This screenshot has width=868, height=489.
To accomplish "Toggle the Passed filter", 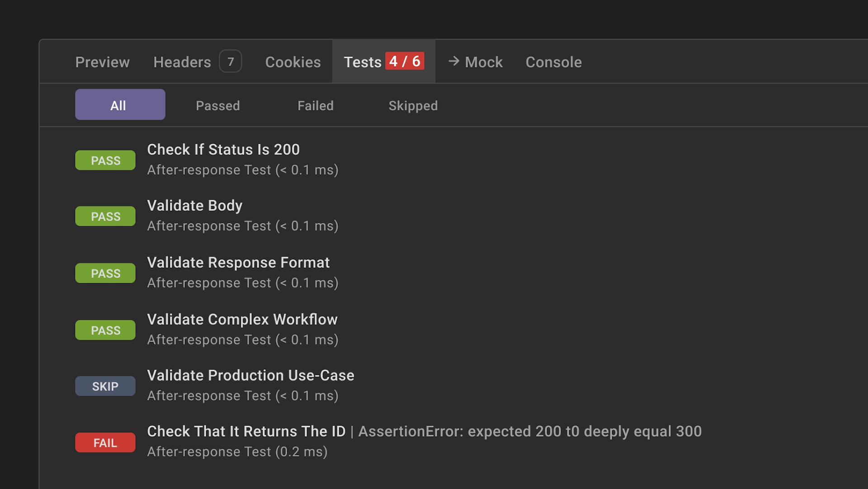I will click(x=217, y=105).
